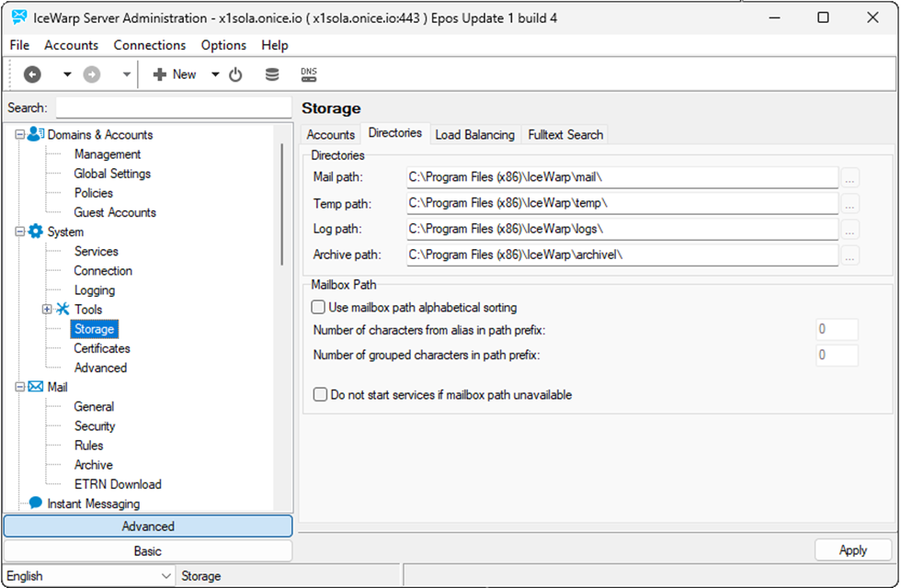Click the Temp path input field
The width and height of the screenshot is (901, 588).
pos(622,203)
